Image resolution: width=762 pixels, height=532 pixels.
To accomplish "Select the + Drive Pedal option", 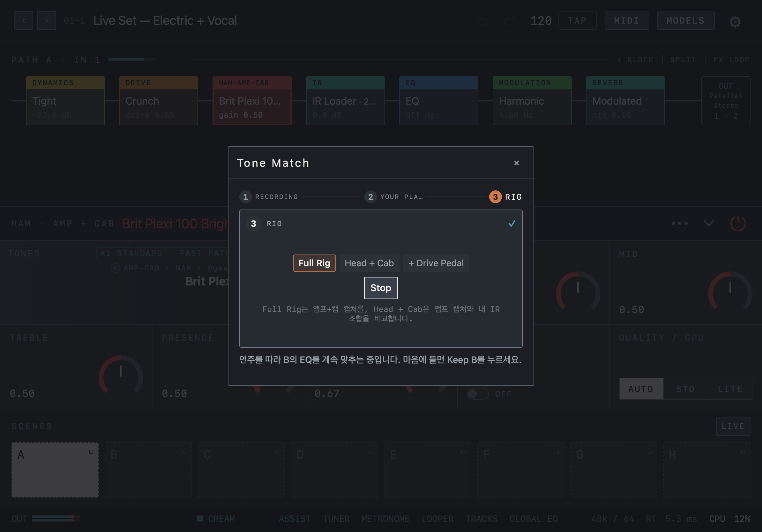I will (436, 263).
